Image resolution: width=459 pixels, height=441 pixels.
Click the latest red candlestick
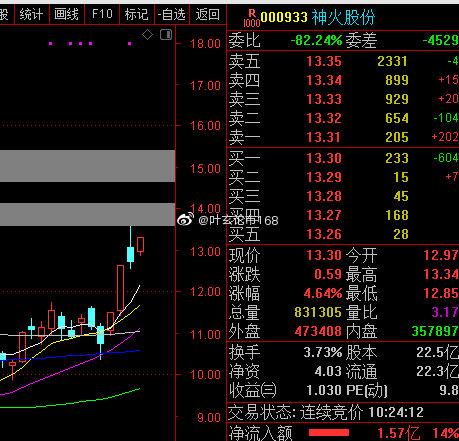(x=140, y=245)
